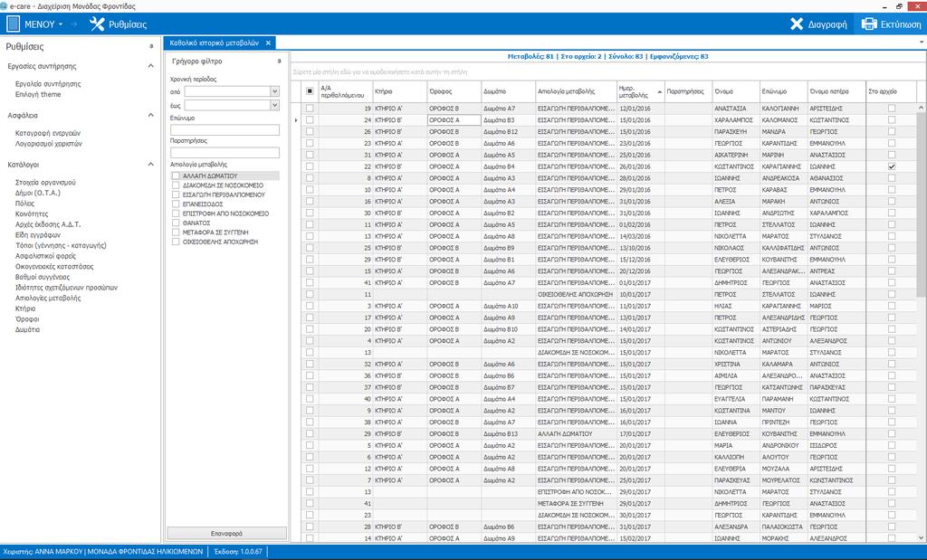
Task: Select the ΟΡΟΦΟΣ Α cell in ΧΑΡΑΛΑΜΠΟΣ ΚΑΛΟΜΑΝΟΣ row
Action: click(454, 120)
